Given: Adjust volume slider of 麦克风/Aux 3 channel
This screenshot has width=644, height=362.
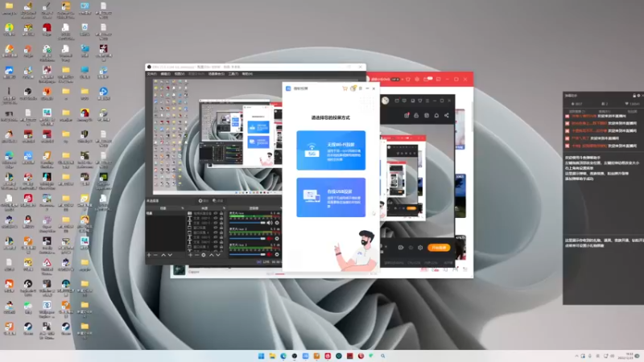Looking at the screenshot, I should (x=247, y=254).
